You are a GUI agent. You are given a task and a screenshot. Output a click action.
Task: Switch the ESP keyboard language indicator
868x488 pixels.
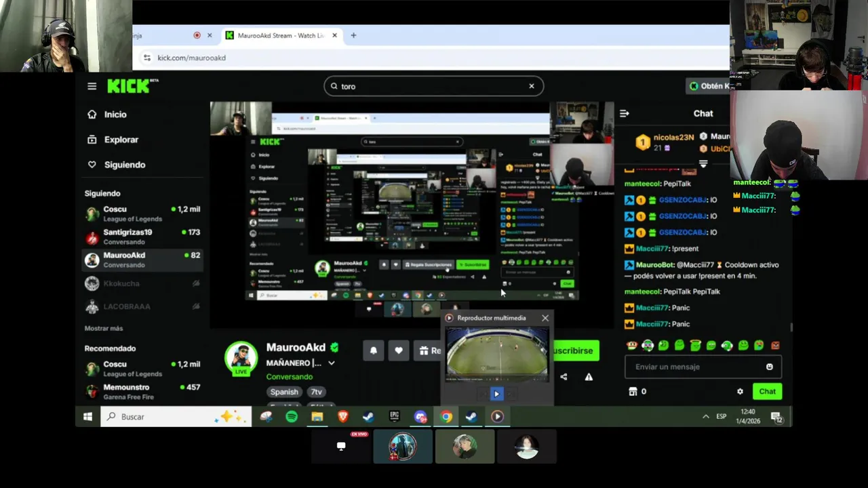pos(722,417)
